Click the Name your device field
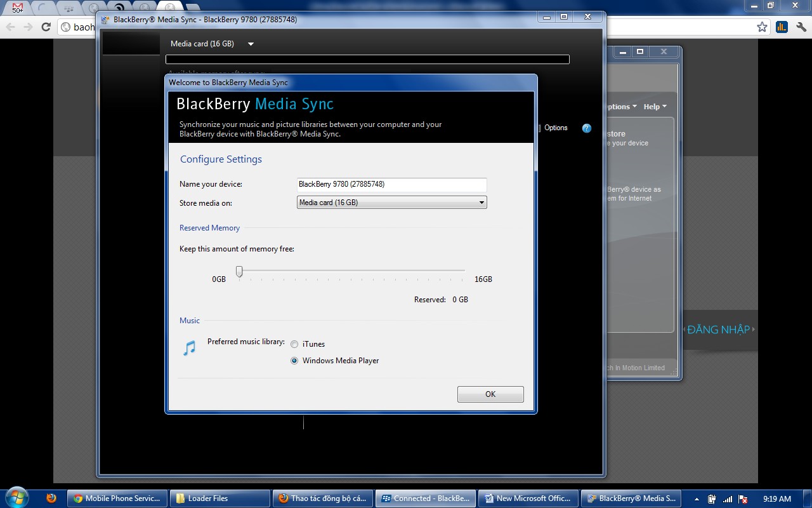Image resolution: width=812 pixels, height=508 pixels. coord(392,184)
